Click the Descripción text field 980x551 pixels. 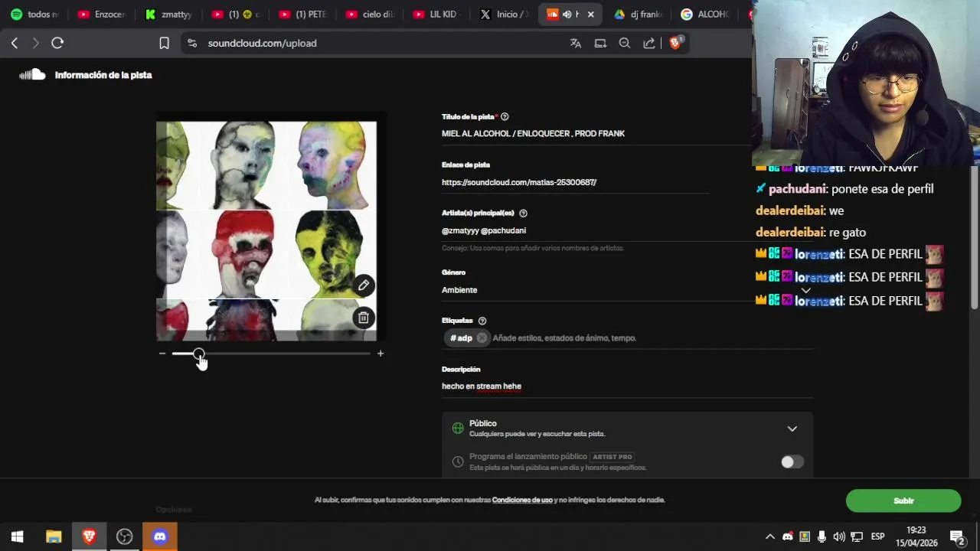(x=626, y=386)
